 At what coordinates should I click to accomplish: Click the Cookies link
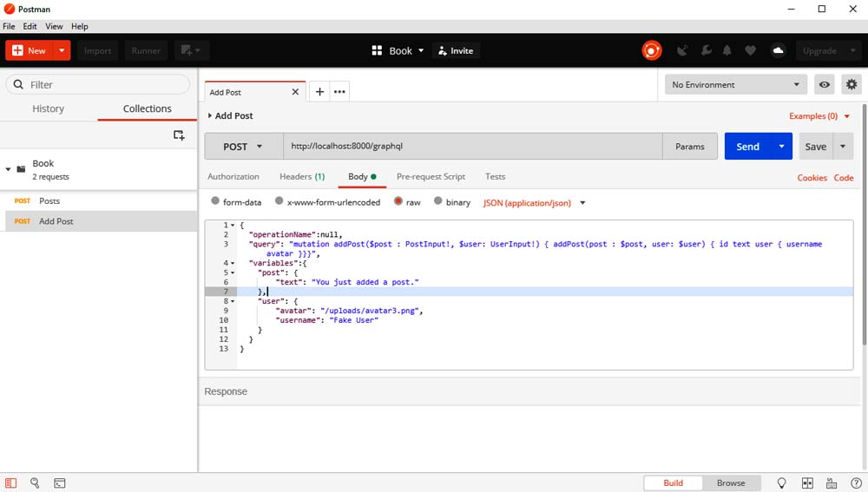pyautogui.click(x=812, y=178)
